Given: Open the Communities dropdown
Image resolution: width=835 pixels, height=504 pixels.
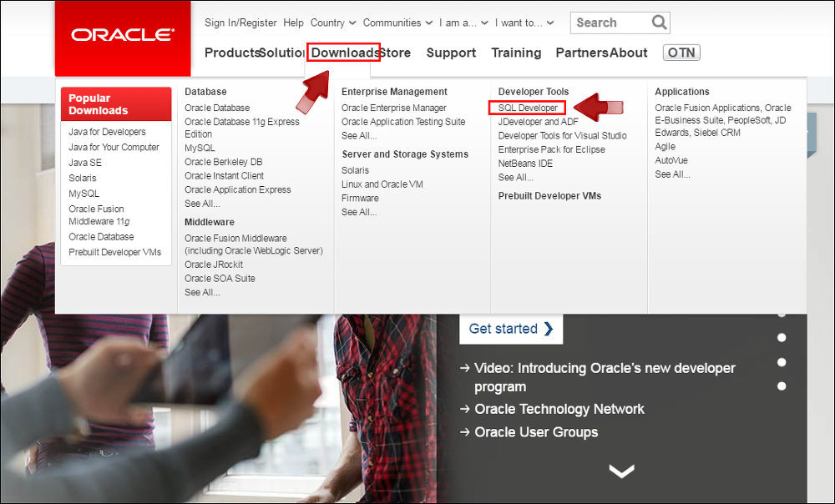Looking at the screenshot, I should click(397, 23).
